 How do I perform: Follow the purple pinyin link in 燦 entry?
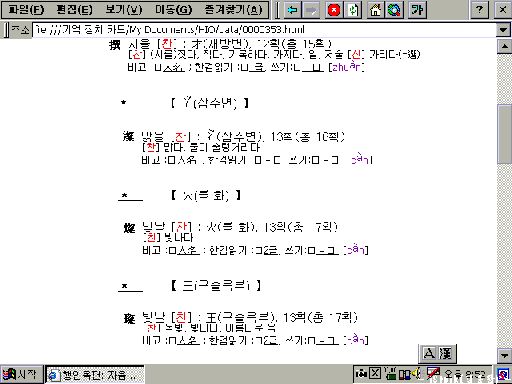(356, 250)
